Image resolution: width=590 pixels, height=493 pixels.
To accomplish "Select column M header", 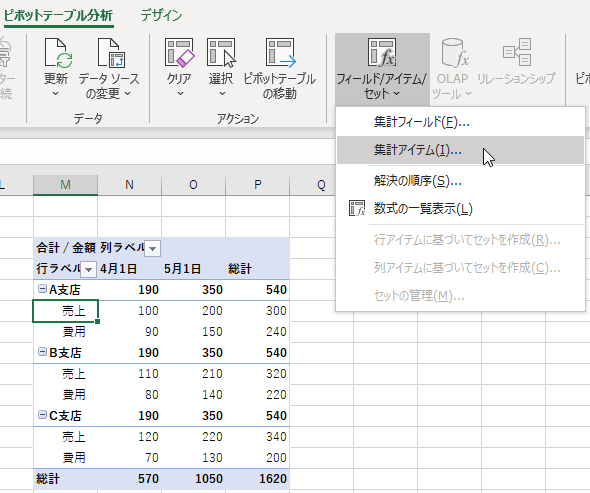I will pos(65,185).
